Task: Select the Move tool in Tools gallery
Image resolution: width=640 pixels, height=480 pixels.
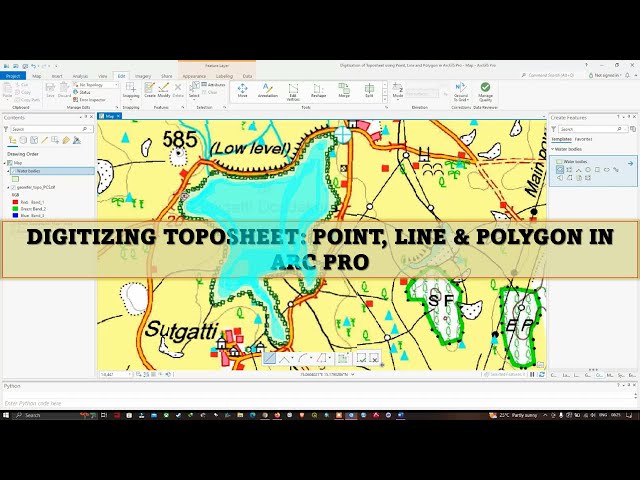Action: pyautogui.click(x=242, y=91)
